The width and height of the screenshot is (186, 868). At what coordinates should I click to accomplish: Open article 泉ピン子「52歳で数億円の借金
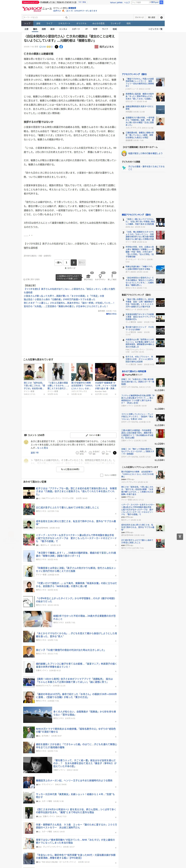pyautogui.click(x=70, y=650)
